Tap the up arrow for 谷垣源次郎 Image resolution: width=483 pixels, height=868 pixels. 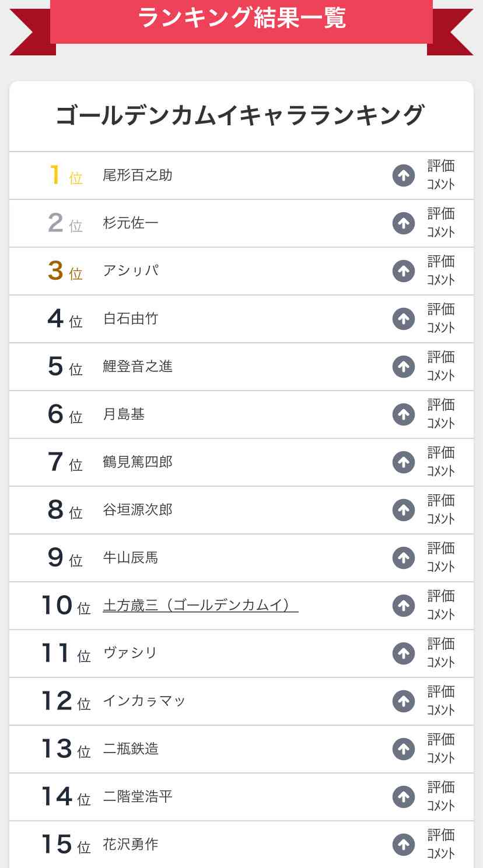coord(403,510)
